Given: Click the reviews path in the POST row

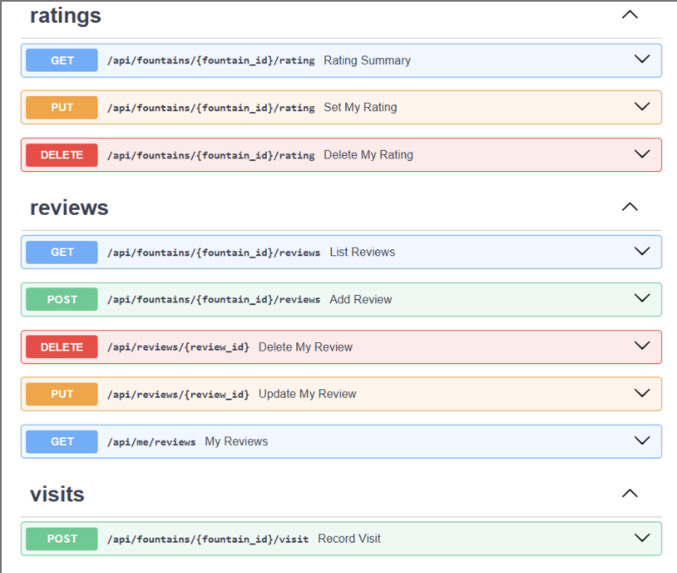Looking at the screenshot, I should tap(214, 299).
